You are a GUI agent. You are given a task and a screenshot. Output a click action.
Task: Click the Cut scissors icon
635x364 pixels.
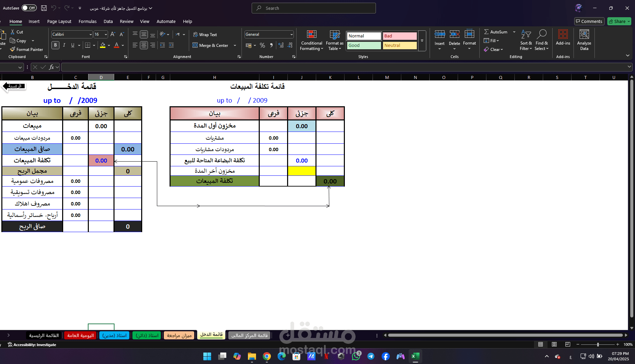tap(12, 32)
